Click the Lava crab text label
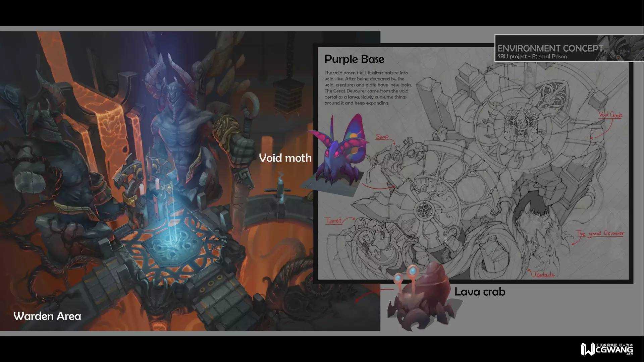The image size is (644, 362). [x=480, y=292]
